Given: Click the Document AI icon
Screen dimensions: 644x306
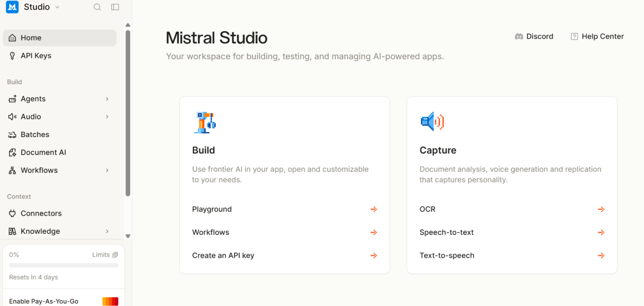Looking at the screenshot, I should (12, 153).
